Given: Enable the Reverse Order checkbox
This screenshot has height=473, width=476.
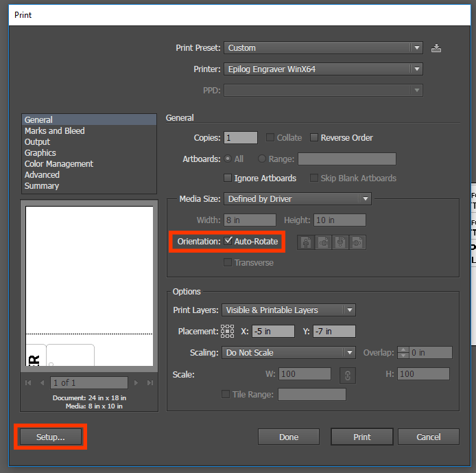Looking at the screenshot, I should pyautogui.click(x=315, y=138).
